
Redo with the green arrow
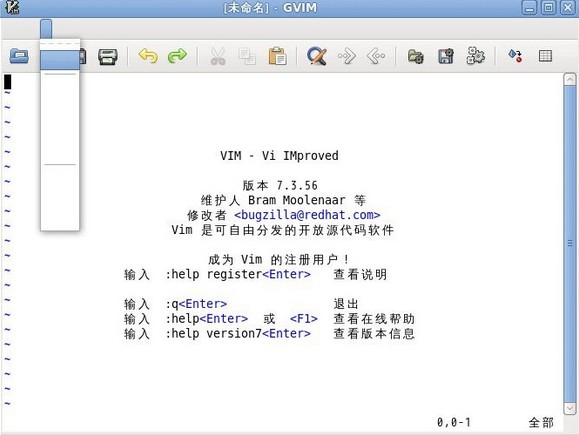pos(177,56)
